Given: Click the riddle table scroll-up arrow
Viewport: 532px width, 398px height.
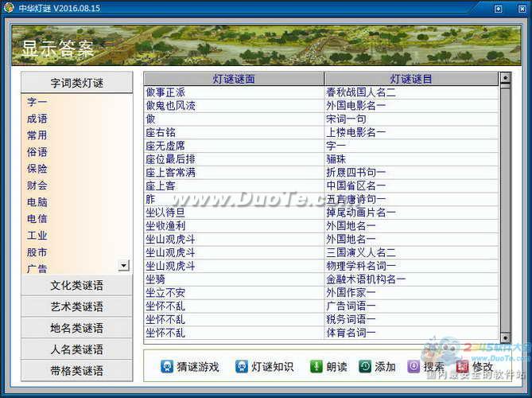Looking at the screenshot, I should coord(504,78).
